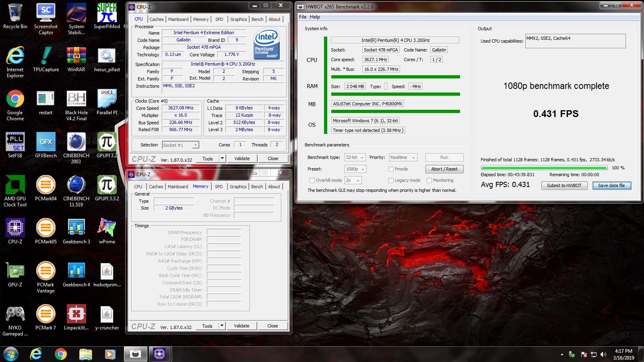Viewport: 644px width, 362px height.
Task: Click Intel Pentium 4 Extreme logo
Action: [266, 44]
